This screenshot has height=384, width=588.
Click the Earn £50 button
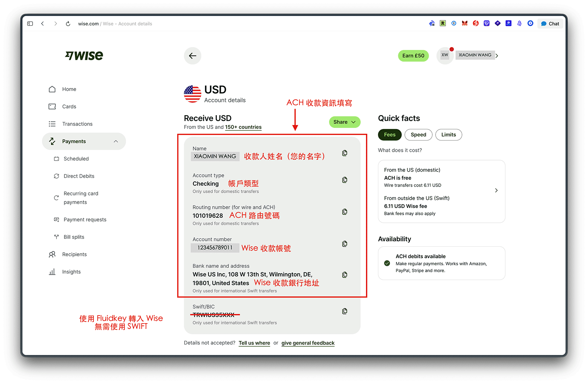(x=413, y=56)
